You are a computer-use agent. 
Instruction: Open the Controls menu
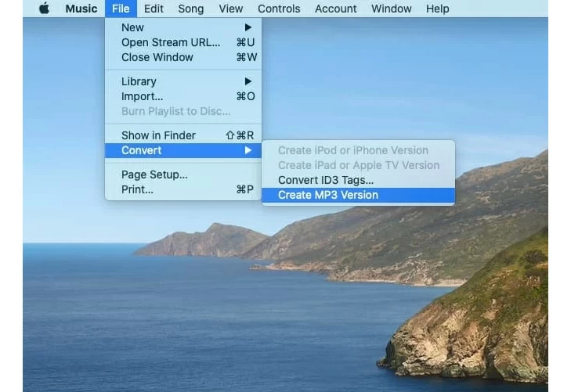(279, 9)
